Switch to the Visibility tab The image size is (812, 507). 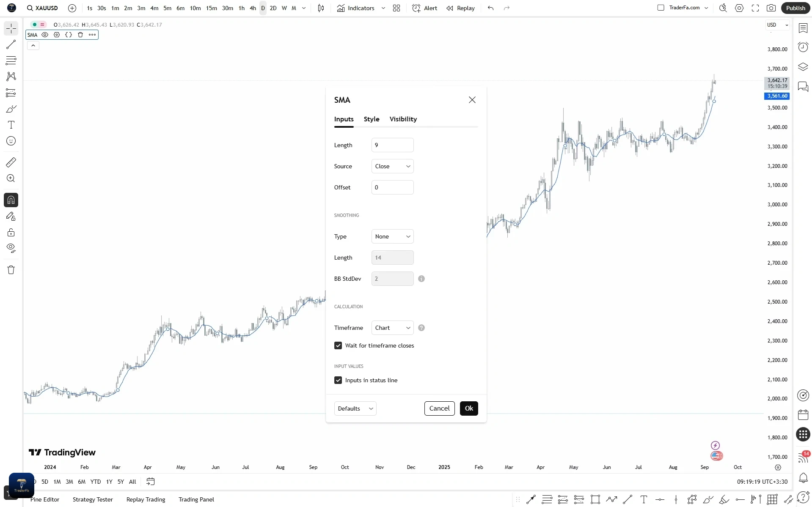click(x=403, y=119)
